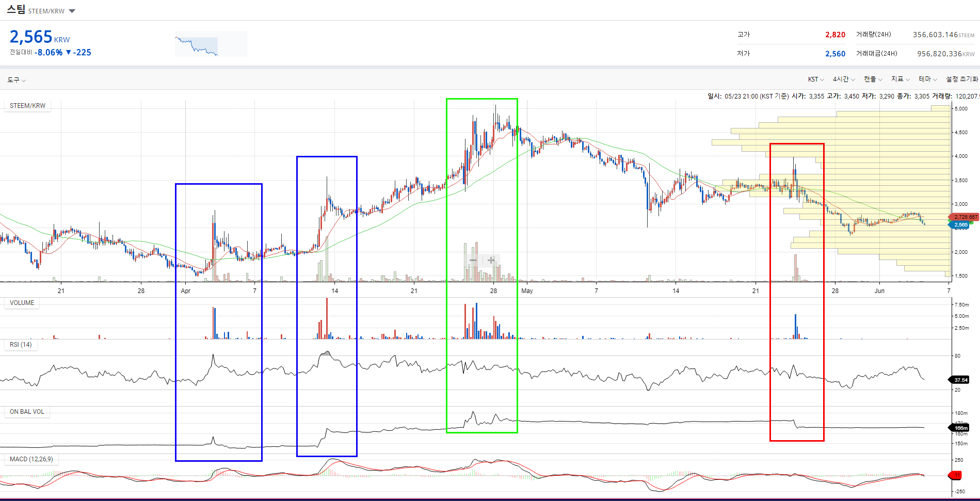The height and width of the screenshot is (501, 980).
Task: Click the chart zoom in plus icon
Action: (x=491, y=260)
